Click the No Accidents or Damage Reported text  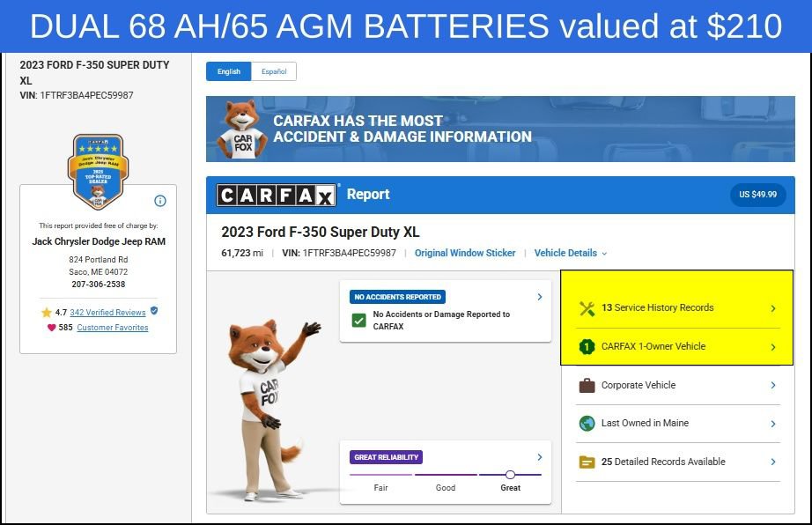pyautogui.click(x=441, y=320)
